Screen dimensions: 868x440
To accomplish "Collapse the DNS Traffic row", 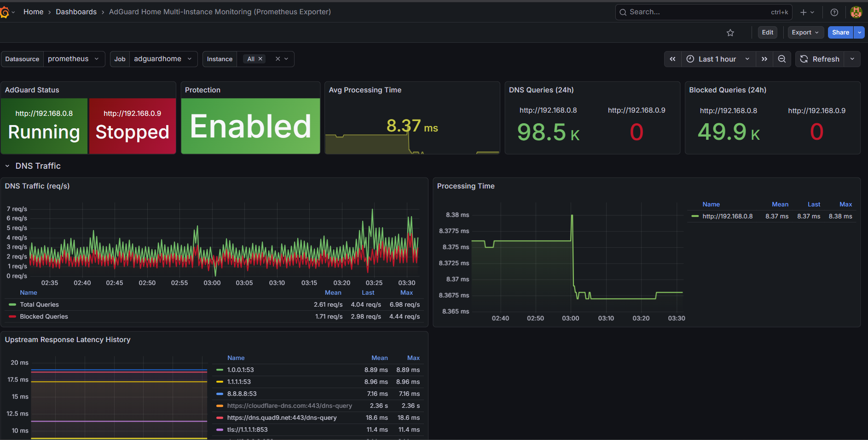I will (x=7, y=166).
